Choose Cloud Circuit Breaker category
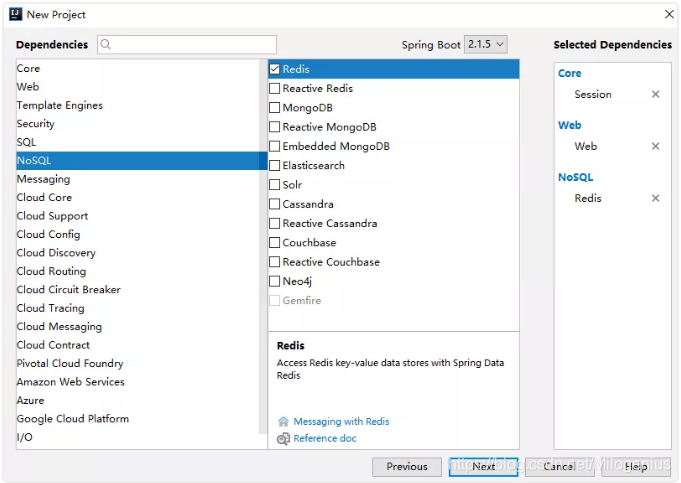This screenshot has width=681, height=483. click(x=138, y=290)
